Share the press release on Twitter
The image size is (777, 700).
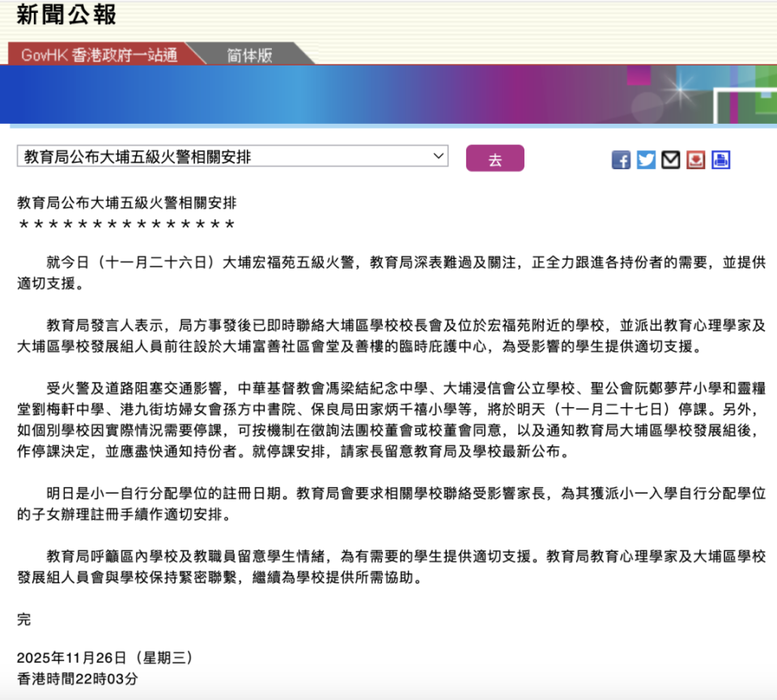tap(646, 159)
